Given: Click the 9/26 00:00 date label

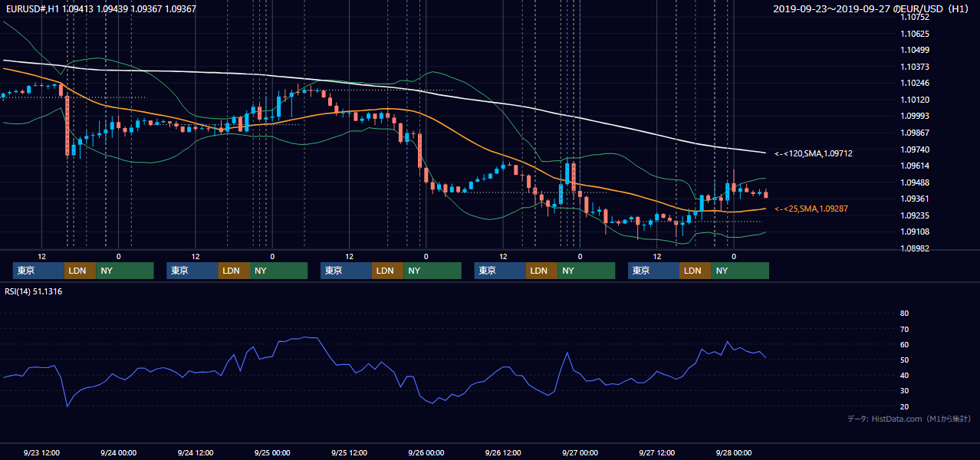Looking at the screenshot, I should tap(426, 453).
